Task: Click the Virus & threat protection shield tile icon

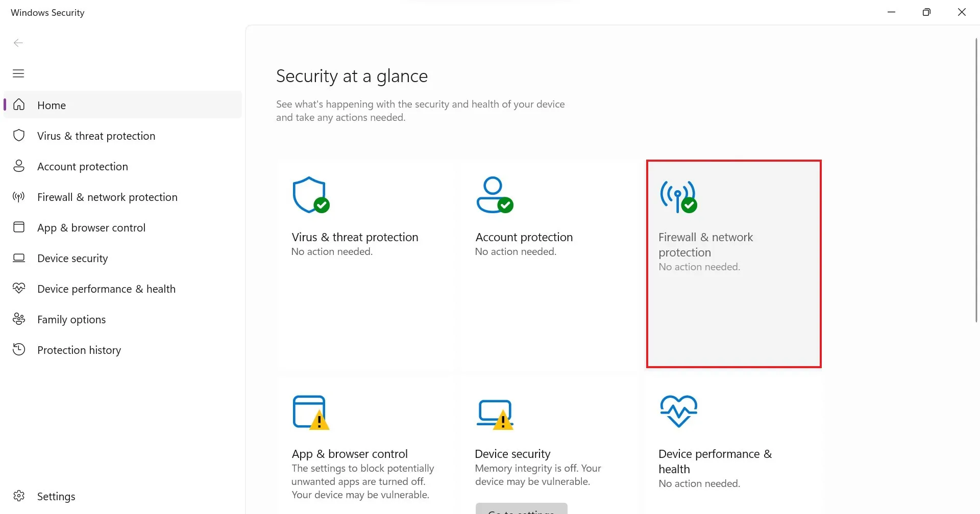Action: coord(310,195)
